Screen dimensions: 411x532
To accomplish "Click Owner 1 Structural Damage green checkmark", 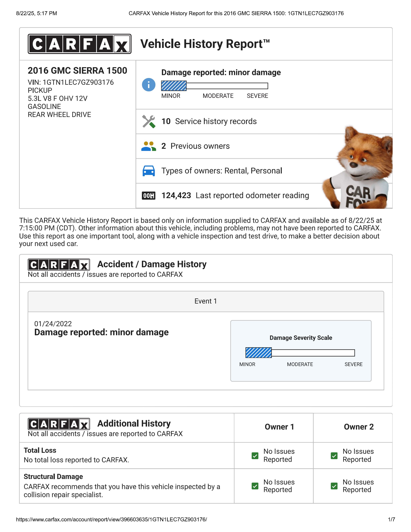I will (x=255, y=486).
